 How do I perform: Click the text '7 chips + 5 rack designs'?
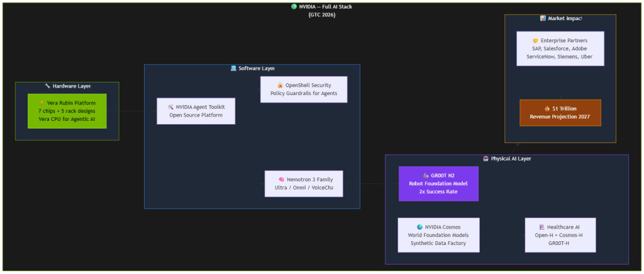point(67,111)
